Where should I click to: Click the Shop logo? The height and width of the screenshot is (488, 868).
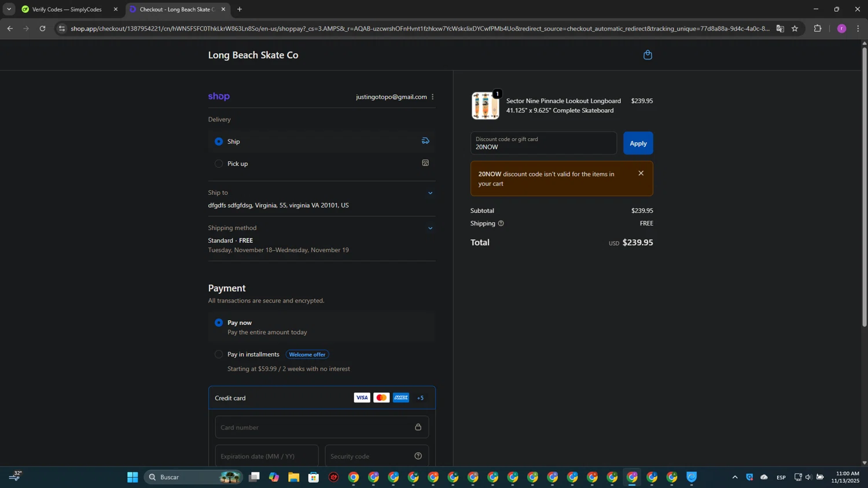(219, 97)
